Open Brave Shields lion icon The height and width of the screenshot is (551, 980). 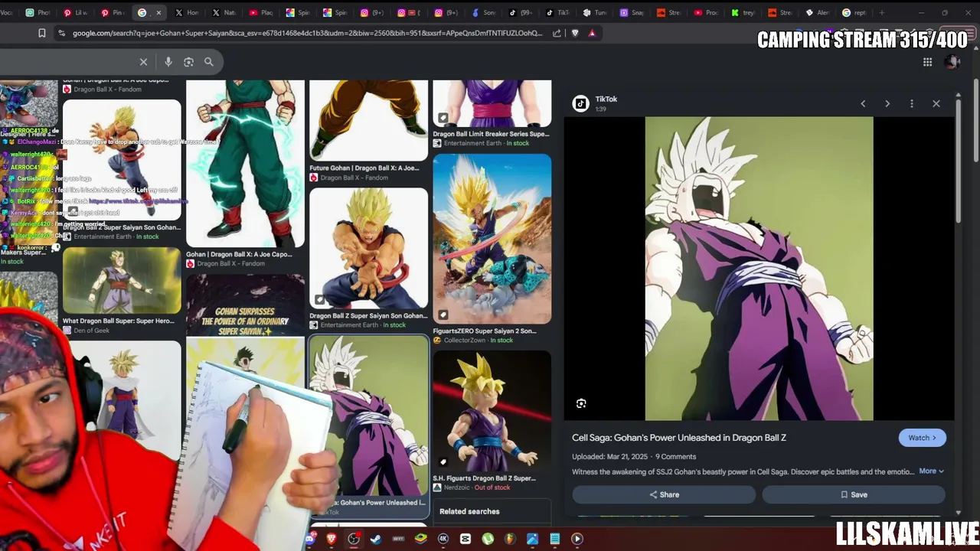pyautogui.click(x=575, y=33)
